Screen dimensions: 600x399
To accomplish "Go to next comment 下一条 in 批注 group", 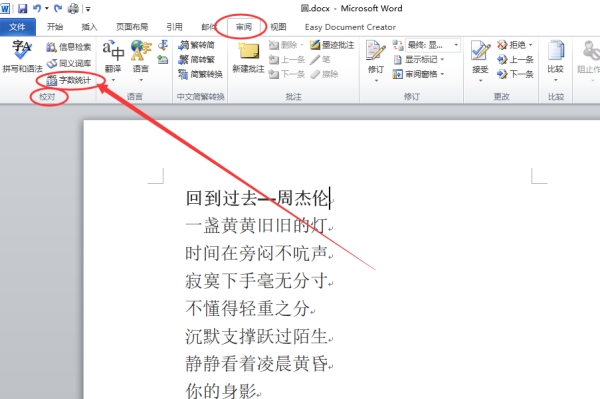I will coord(287,74).
